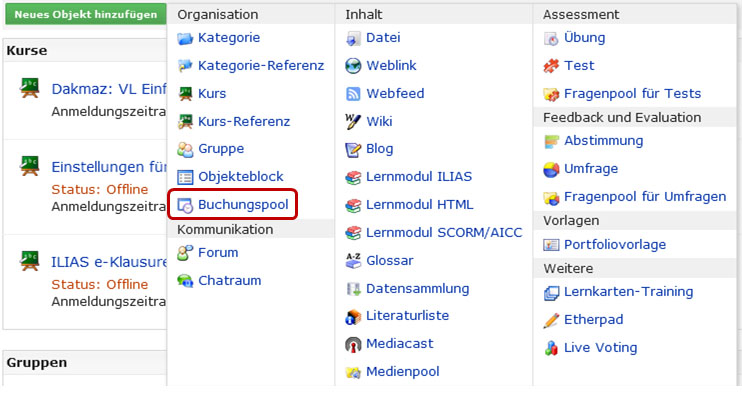Image resolution: width=742 pixels, height=396 pixels.
Task: Click the Test puzzle-piece icon
Action: [551, 66]
